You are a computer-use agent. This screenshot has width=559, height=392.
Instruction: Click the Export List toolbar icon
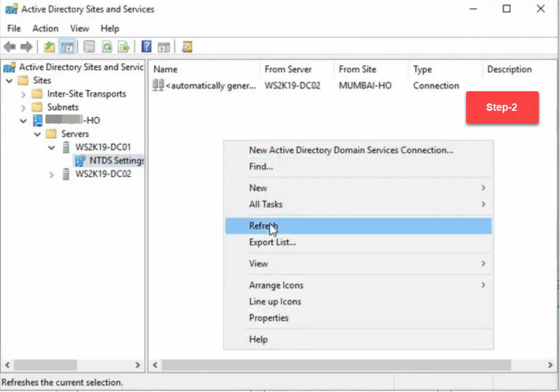click(x=124, y=47)
